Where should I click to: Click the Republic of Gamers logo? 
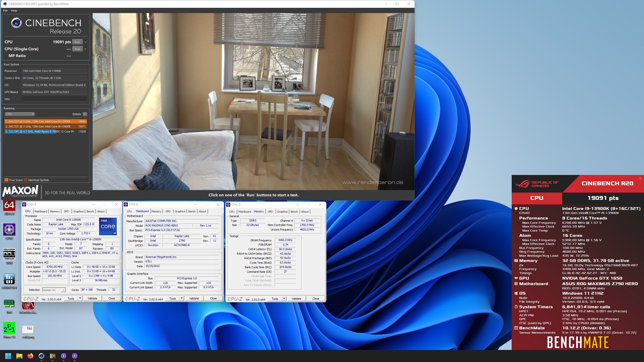(537, 184)
